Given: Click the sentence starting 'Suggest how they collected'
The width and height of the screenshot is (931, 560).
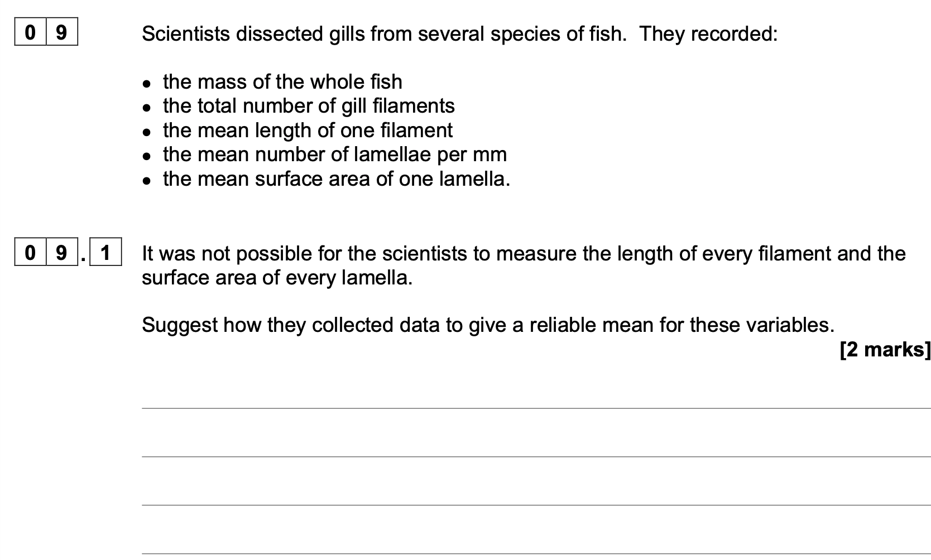Looking at the screenshot, I should coord(488,325).
